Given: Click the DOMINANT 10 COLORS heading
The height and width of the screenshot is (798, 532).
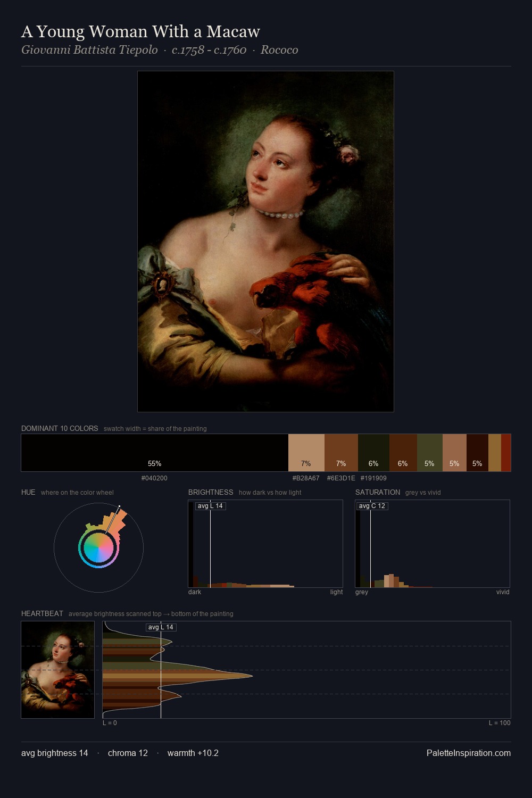Looking at the screenshot, I should 60,428.
